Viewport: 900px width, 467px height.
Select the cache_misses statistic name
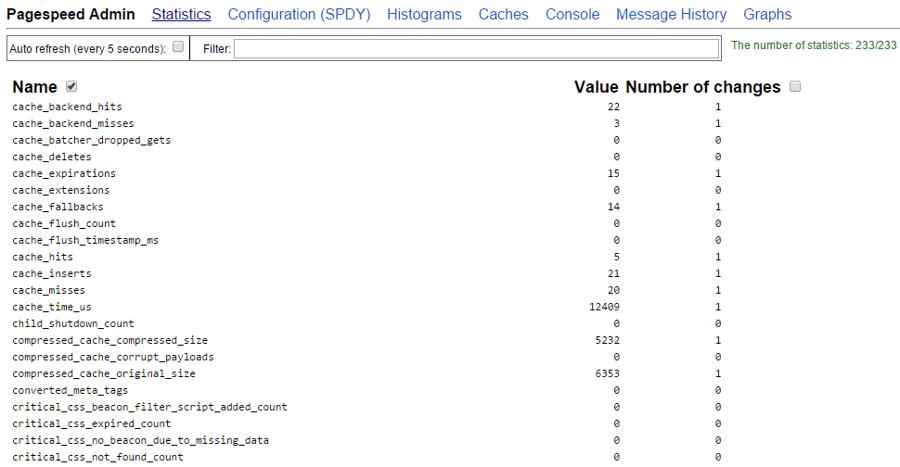pyautogui.click(x=49, y=290)
